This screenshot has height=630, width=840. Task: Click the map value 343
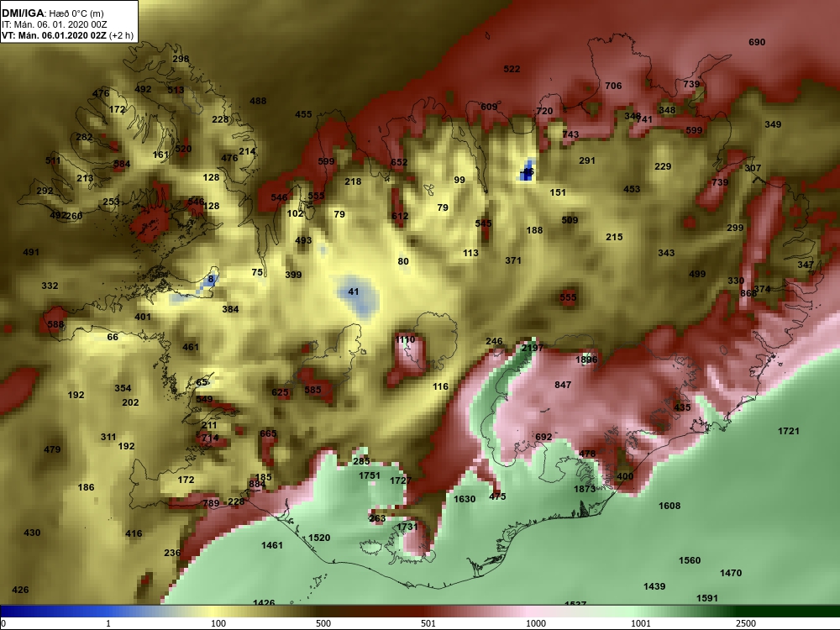pos(666,253)
